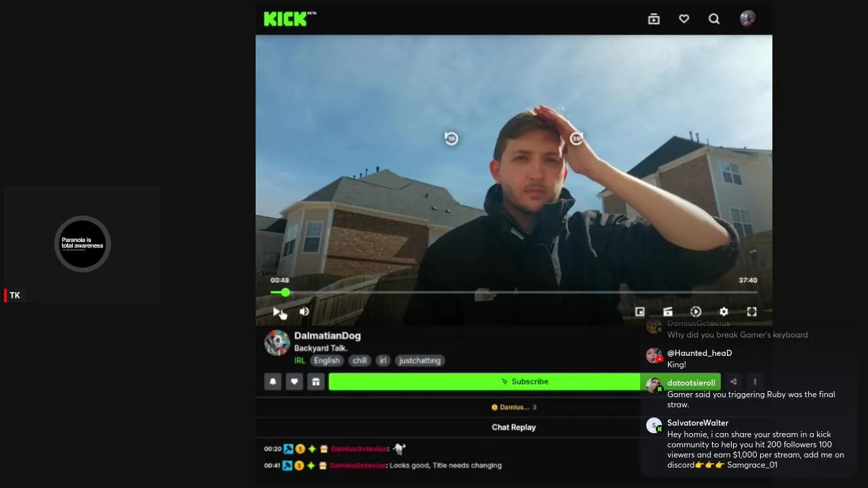The width and height of the screenshot is (868, 488).
Task: Toggle theater mode icon
Action: click(668, 312)
